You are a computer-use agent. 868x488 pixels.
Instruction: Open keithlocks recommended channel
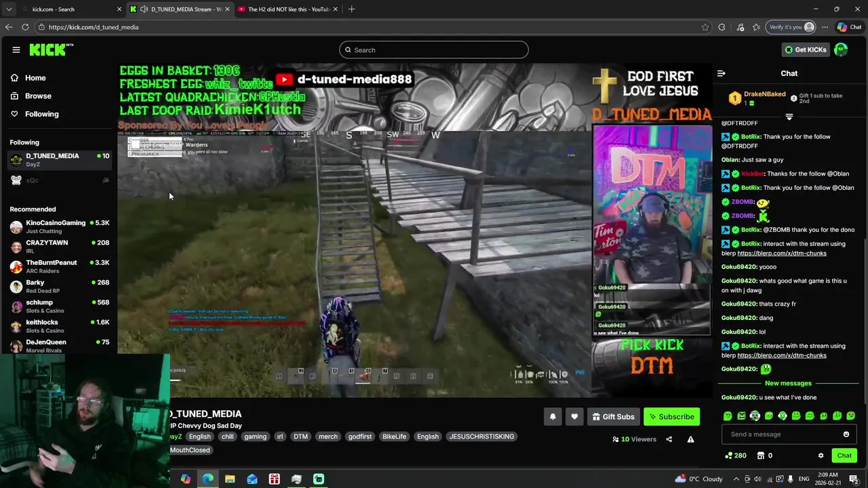coord(60,326)
